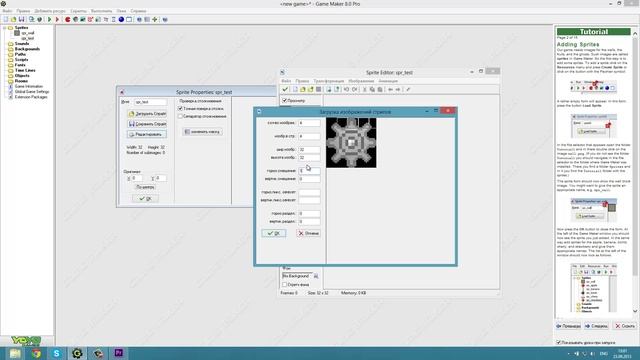Click the Create Background icon

click(83, 19)
